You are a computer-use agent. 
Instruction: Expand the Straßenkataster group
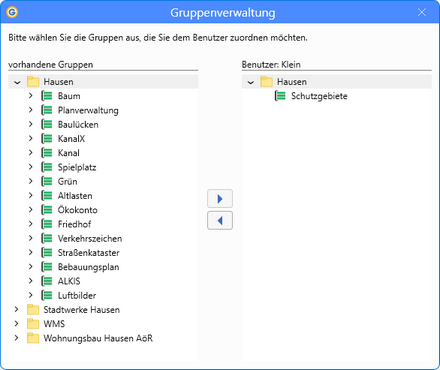click(x=31, y=252)
